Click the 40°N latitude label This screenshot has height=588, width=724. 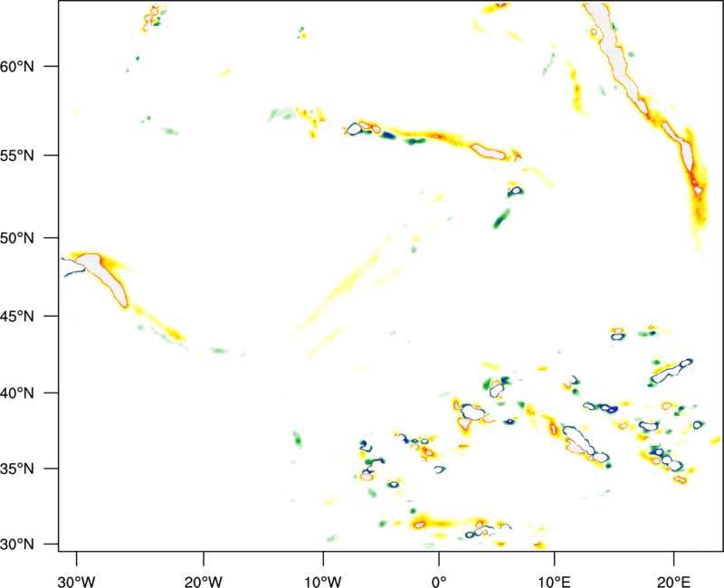[x=17, y=394]
